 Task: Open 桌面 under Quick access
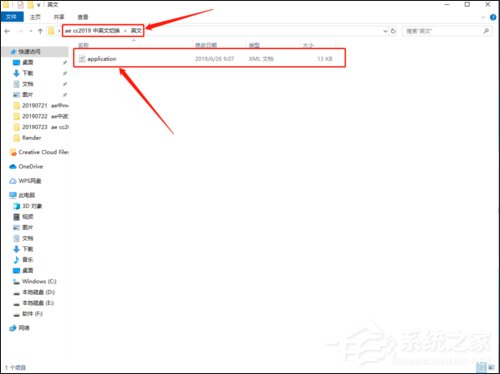[27, 62]
